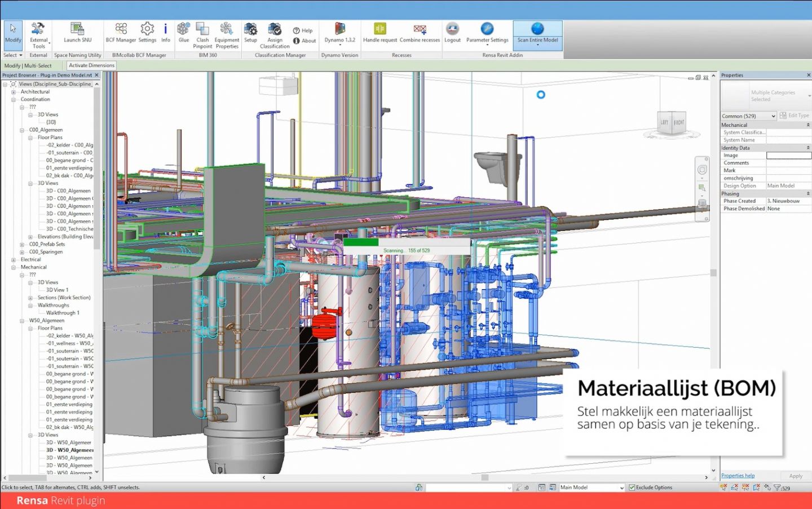Click the selection filter funnel icon
Image resolution: width=812 pixels, height=509 pixels.
point(777,488)
